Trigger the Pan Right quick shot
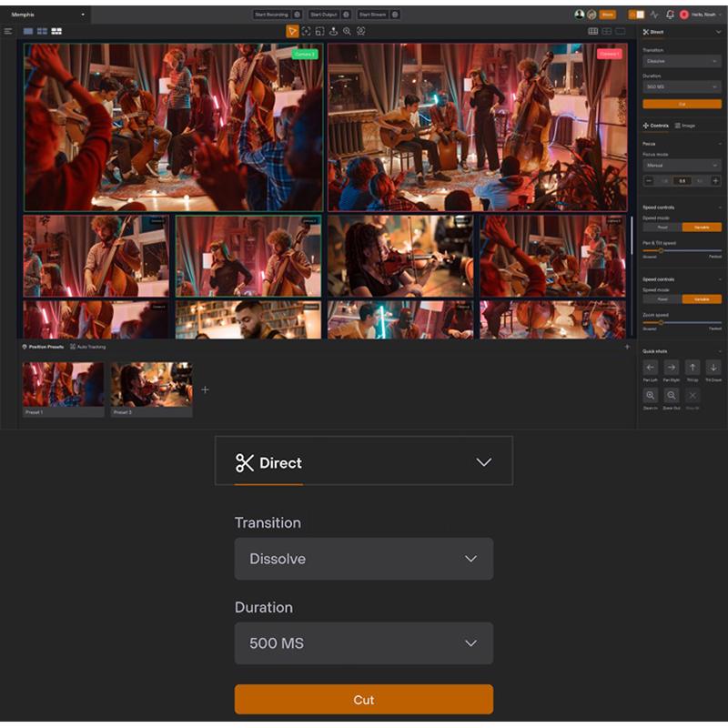 coord(672,368)
